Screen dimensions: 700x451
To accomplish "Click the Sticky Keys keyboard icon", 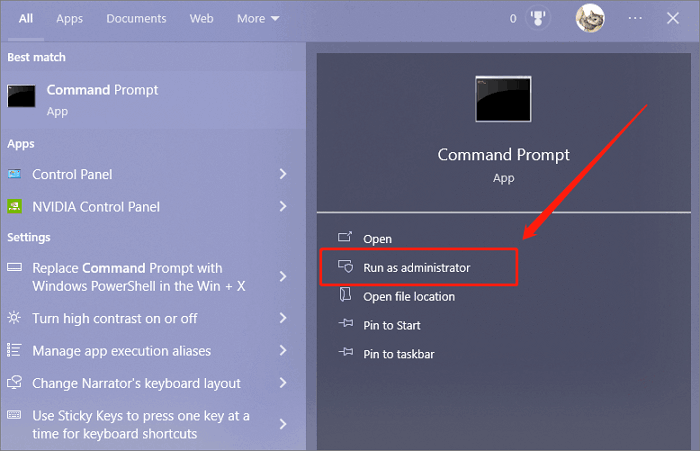I will tap(14, 415).
